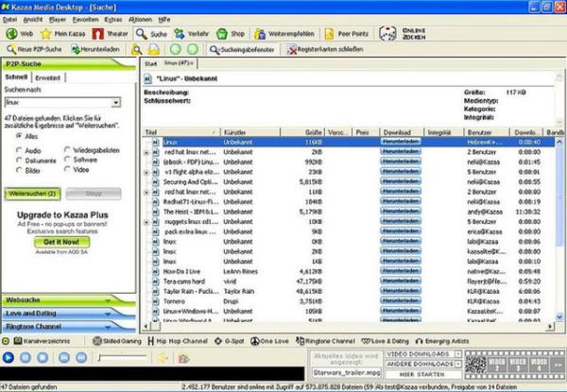Expand the nuggets linux cd1 row

click(146, 222)
